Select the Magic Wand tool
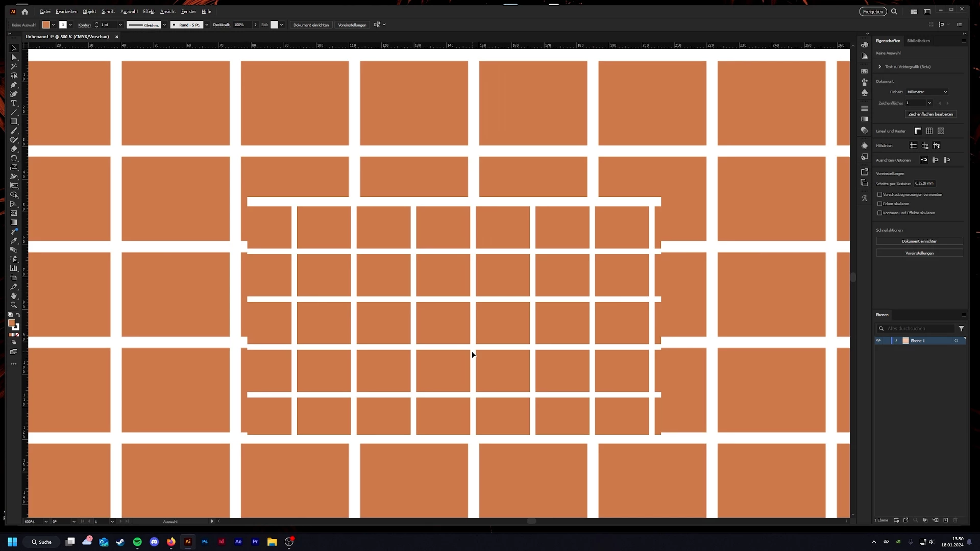 [14, 66]
